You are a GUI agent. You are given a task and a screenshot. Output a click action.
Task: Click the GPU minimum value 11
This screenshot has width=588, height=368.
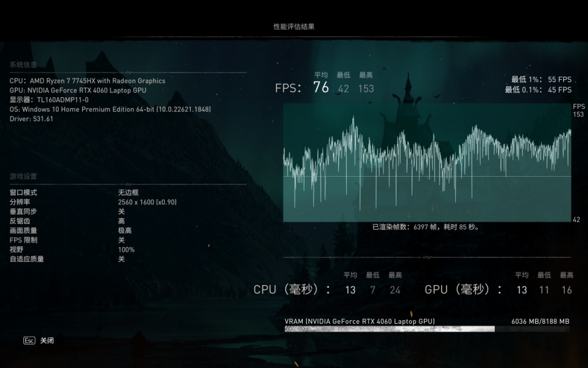(x=544, y=290)
